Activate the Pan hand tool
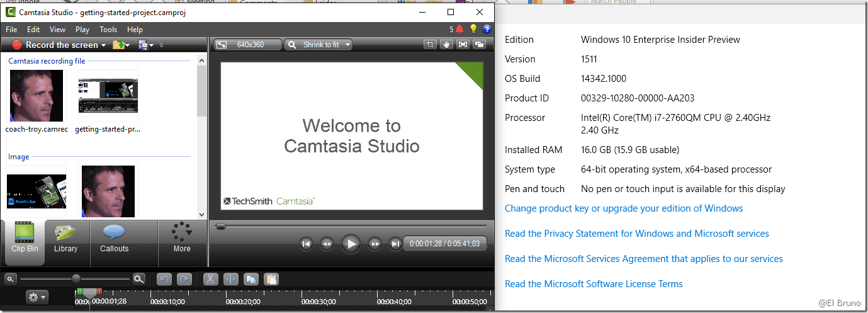868x313 pixels. [446, 45]
